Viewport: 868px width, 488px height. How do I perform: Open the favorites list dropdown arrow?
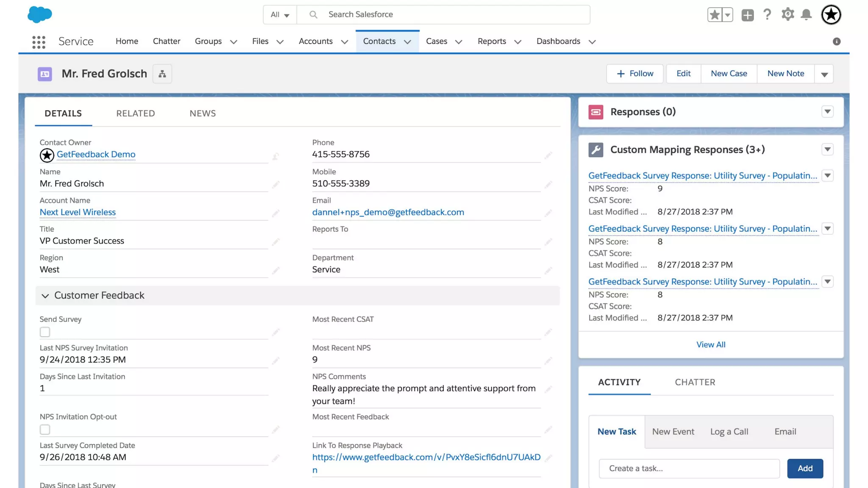tap(727, 15)
